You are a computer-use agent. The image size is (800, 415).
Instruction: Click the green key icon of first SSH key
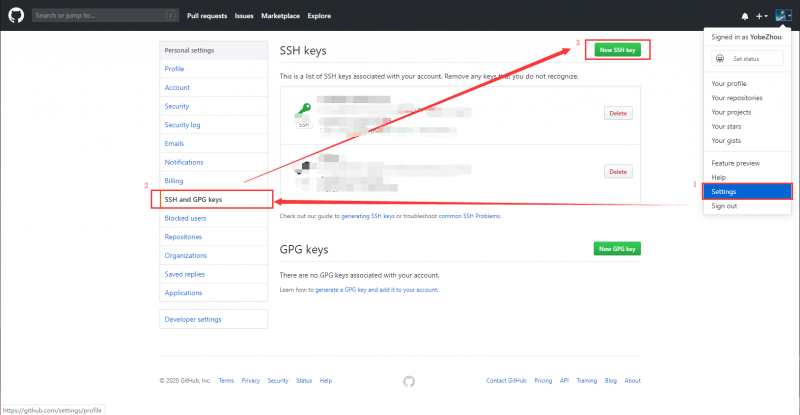[304, 108]
